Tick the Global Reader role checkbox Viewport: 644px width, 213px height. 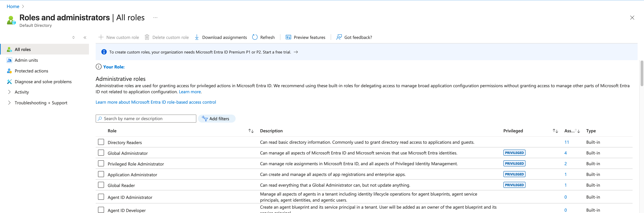click(101, 185)
